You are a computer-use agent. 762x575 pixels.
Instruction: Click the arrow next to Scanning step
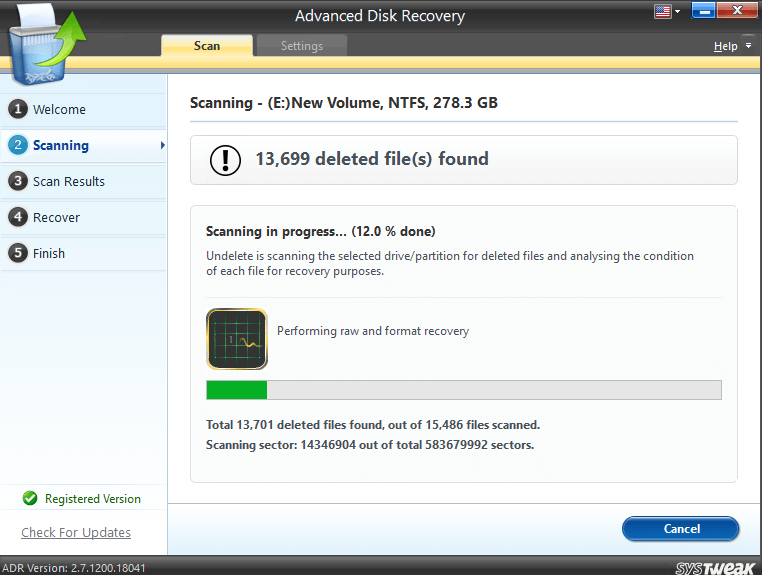(163, 145)
